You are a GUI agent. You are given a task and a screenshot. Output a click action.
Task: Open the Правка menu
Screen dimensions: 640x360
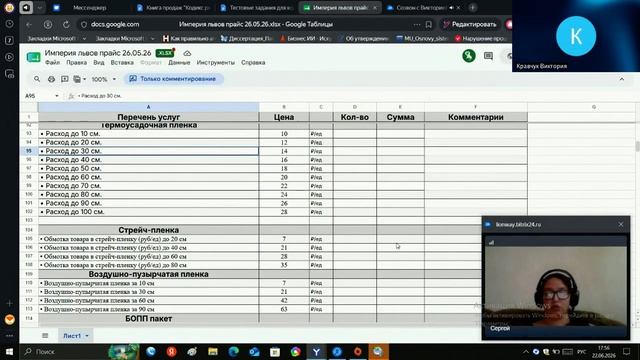click(76, 62)
